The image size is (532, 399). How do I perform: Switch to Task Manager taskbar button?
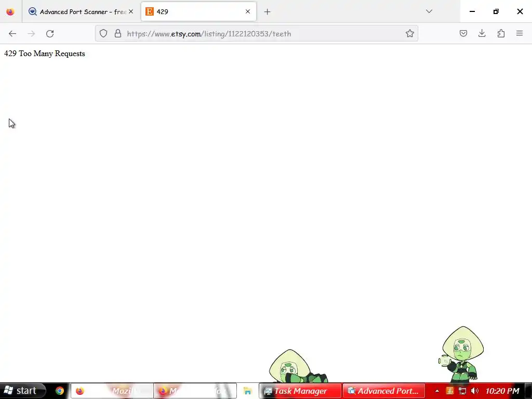[300, 391]
